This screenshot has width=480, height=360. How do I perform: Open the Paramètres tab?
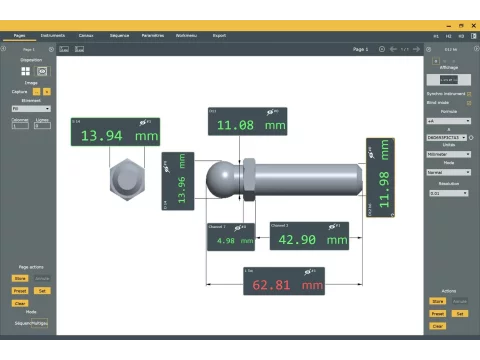pyautogui.click(x=153, y=36)
